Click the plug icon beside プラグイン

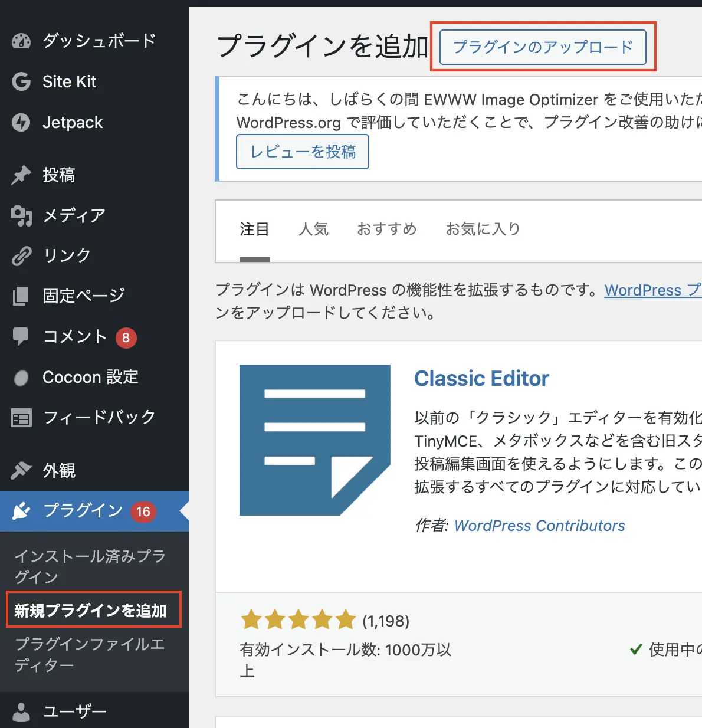click(x=21, y=511)
